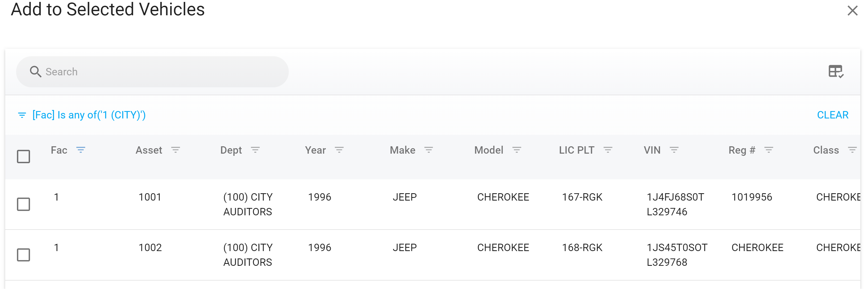This screenshot has width=868, height=289.
Task: Click the CLEAR filter button
Action: tap(833, 115)
